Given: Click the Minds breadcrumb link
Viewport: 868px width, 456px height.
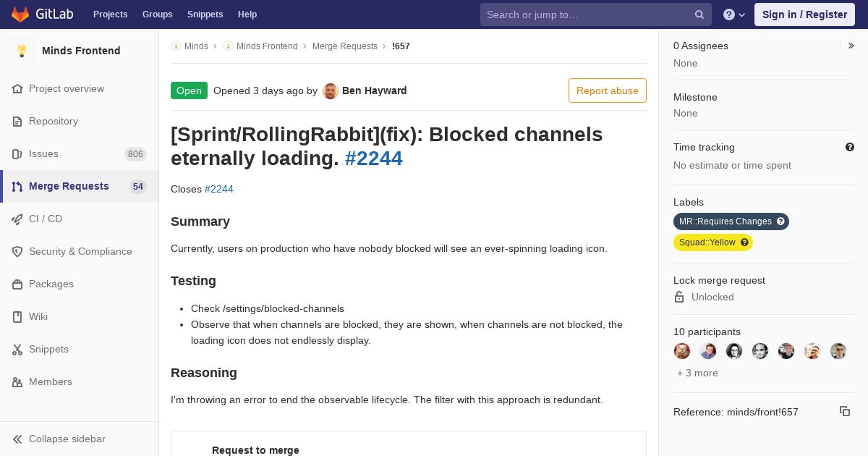Looking at the screenshot, I should [x=196, y=46].
